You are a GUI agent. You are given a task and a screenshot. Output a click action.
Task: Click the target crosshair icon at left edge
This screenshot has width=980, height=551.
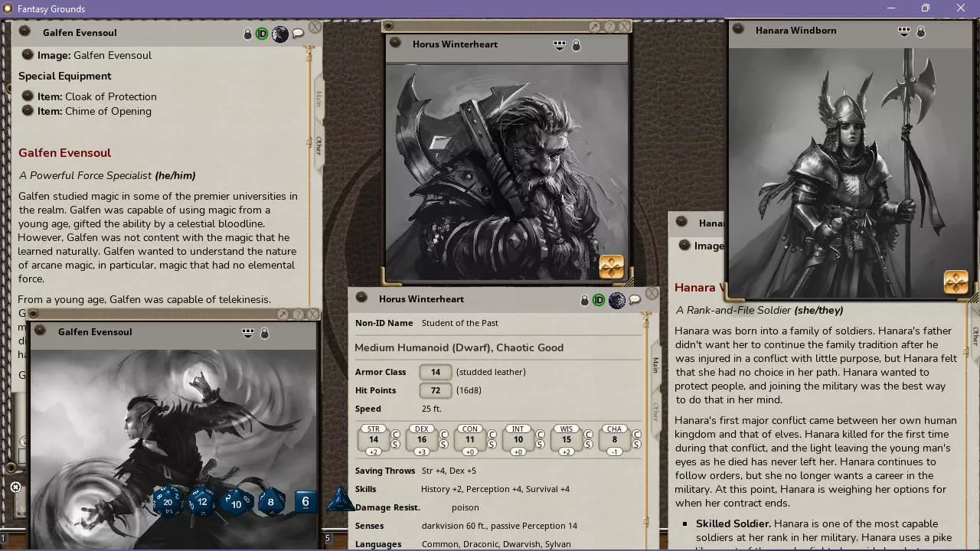15,487
